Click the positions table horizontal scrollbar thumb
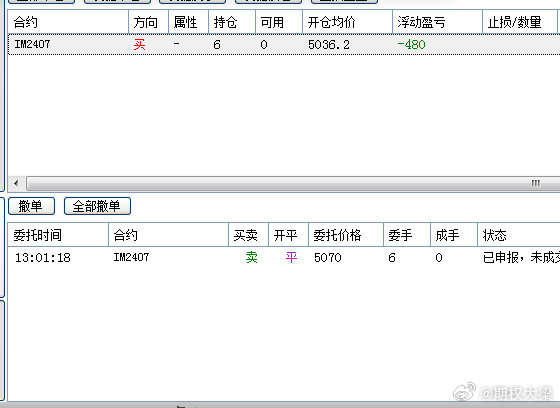The image size is (560, 408). point(294,184)
